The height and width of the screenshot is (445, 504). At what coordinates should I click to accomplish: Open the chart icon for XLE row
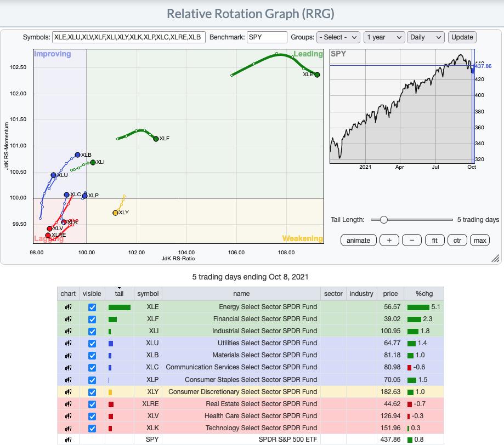coord(68,307)
